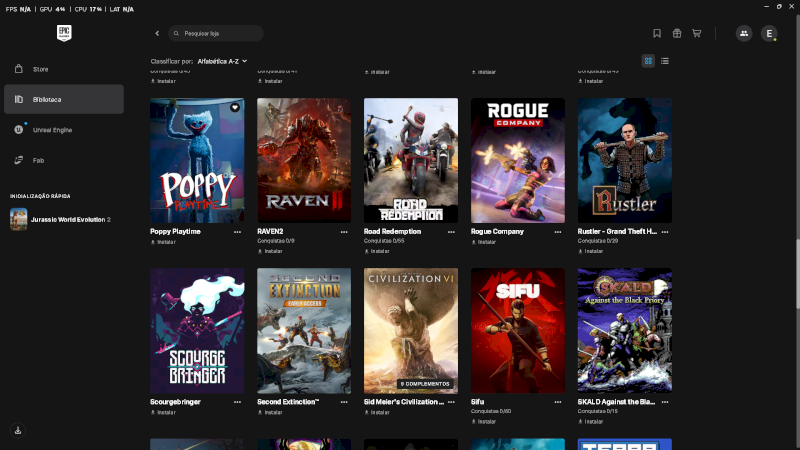
Task: Install Scourgebringer
Action: click(163, 413)
